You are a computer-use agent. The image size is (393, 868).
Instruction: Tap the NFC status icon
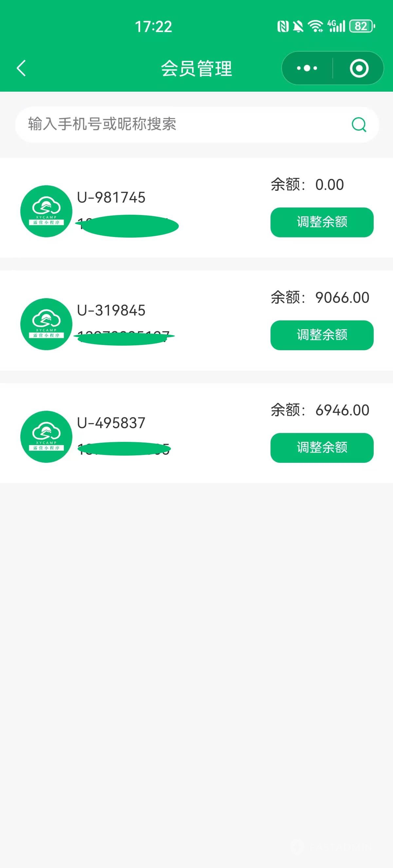[x=283, y=26]
